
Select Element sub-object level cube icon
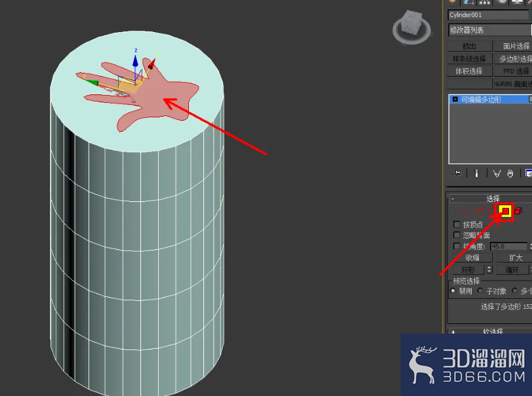(x=518, y=211)
